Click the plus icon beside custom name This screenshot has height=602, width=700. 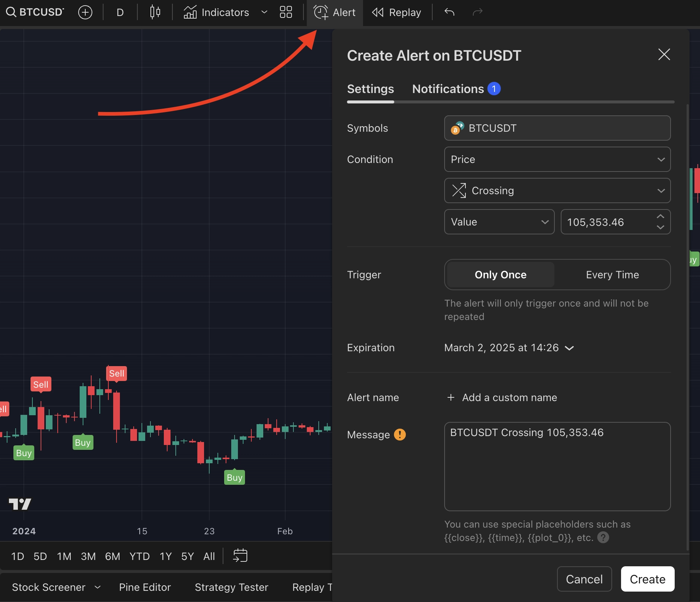point(451,397)
